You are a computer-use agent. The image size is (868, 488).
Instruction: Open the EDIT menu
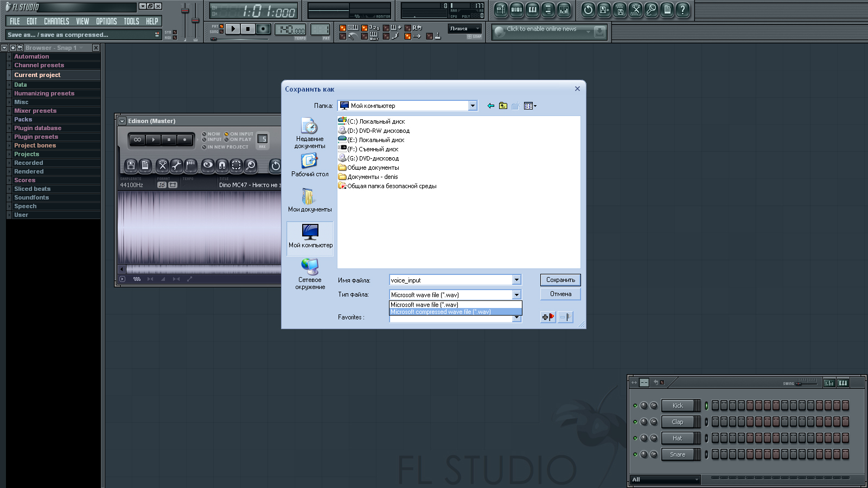click(x=32, y=21)
